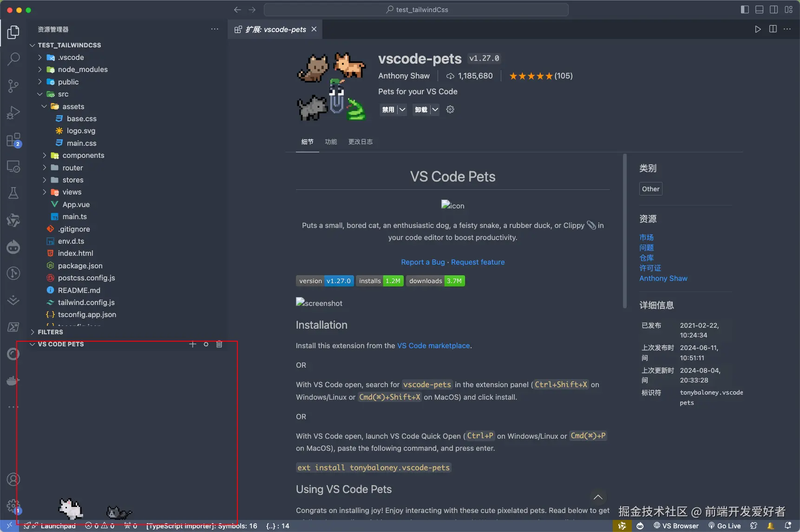This screenshot has height=532, width=800.
Task: Select the 扩展: vscode-pets editor tab
Action: (x=276, y=29)
